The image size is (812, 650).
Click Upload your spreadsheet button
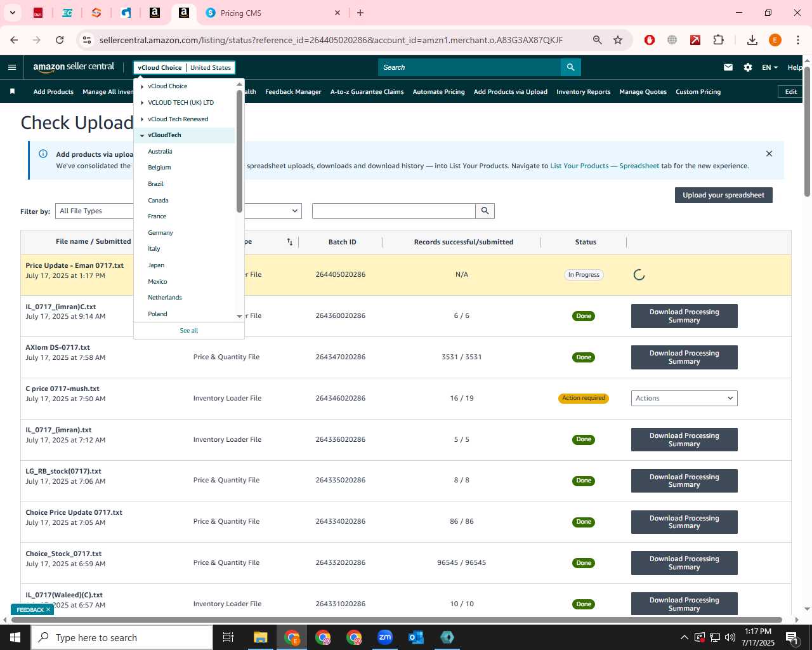723,196
